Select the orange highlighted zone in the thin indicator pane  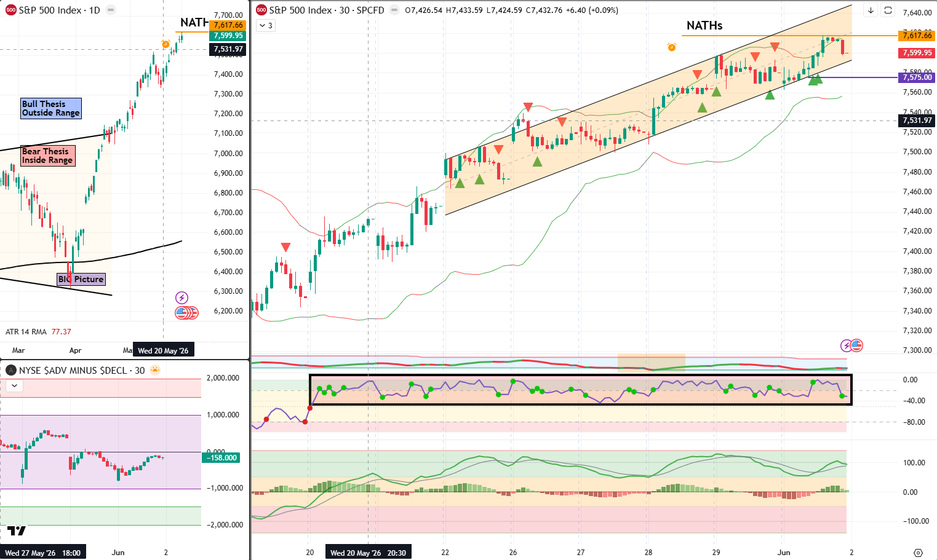[651, 363]
